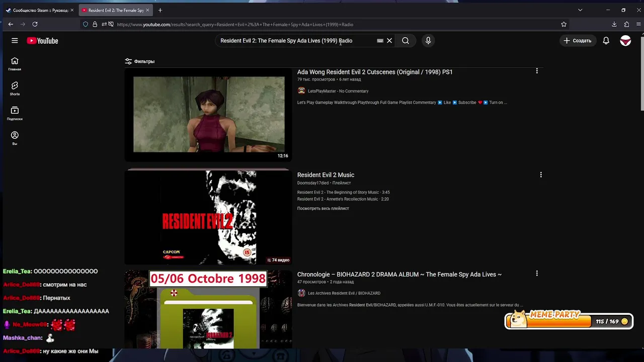Open the YouTube hamburger guide menu
This screenshot has height=362, width=644.
(15, 41)
